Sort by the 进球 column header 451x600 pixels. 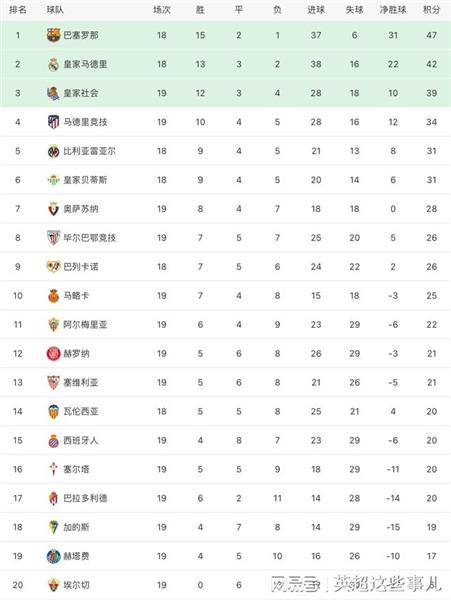coord(316,10)
